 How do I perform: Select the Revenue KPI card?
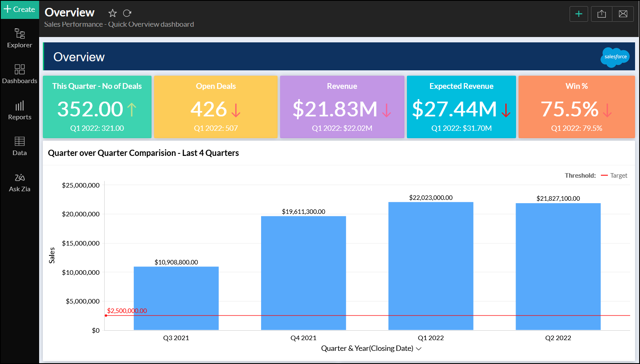(342, 107)
